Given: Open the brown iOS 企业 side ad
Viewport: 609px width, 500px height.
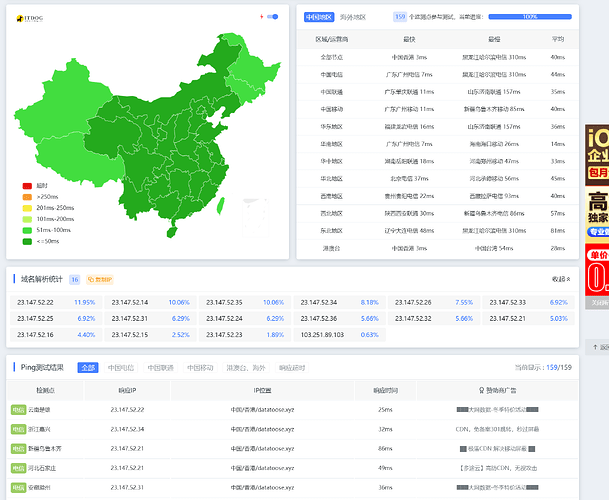Looking at the screenshot, I should point(597,155).
